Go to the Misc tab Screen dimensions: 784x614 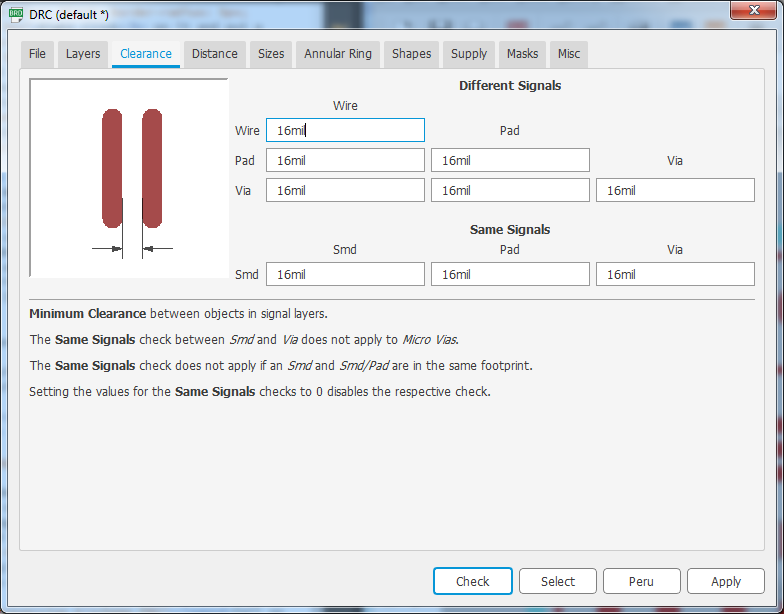coord(569,54)
